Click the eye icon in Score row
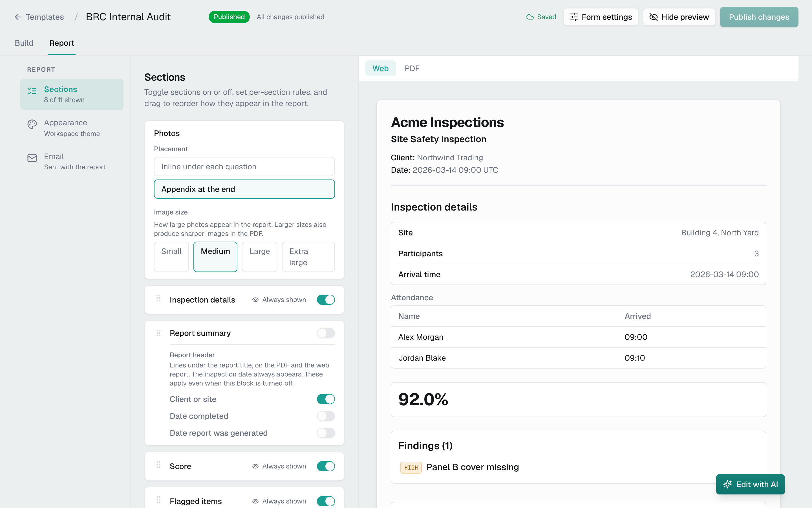812x508 pixels. [x=255, y=466]
